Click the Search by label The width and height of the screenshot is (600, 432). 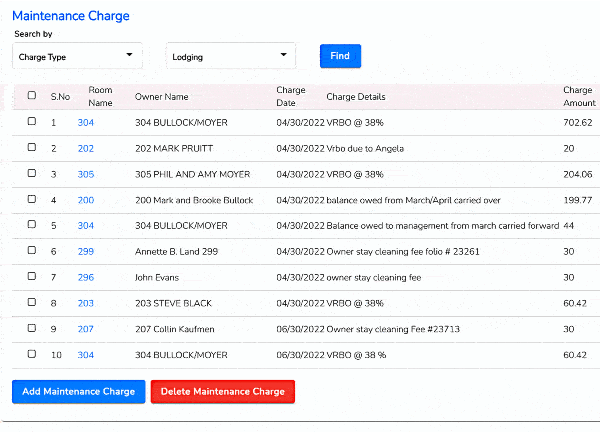[33, 34]
